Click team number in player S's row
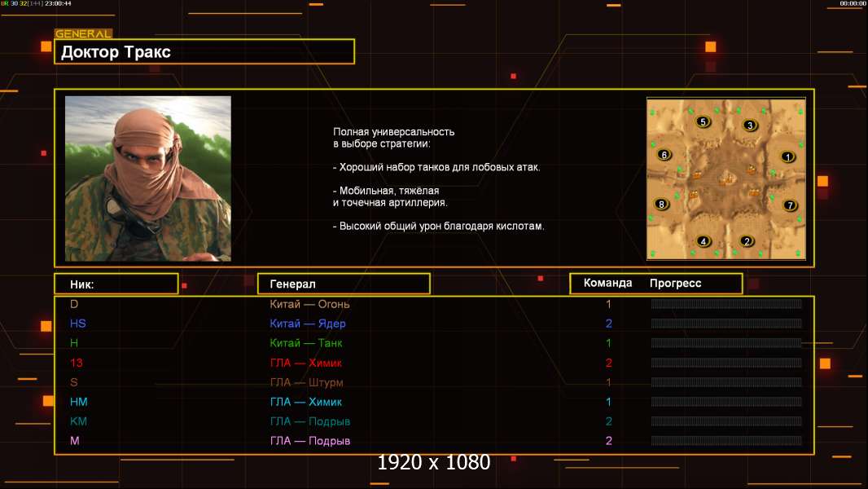 coord(608,382)
